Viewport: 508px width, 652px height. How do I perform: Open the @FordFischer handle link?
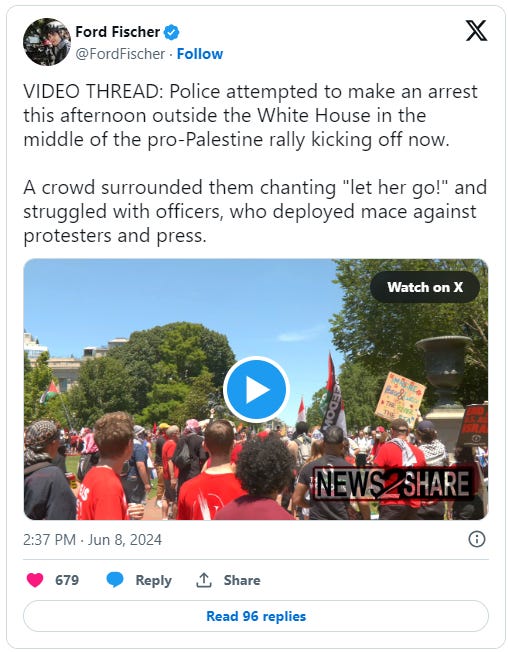(x=120, y=54)
